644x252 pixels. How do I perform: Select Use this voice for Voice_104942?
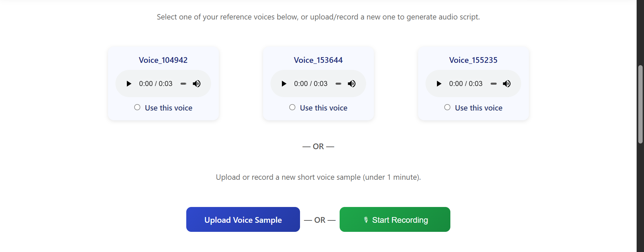click(x=137, y=107)
